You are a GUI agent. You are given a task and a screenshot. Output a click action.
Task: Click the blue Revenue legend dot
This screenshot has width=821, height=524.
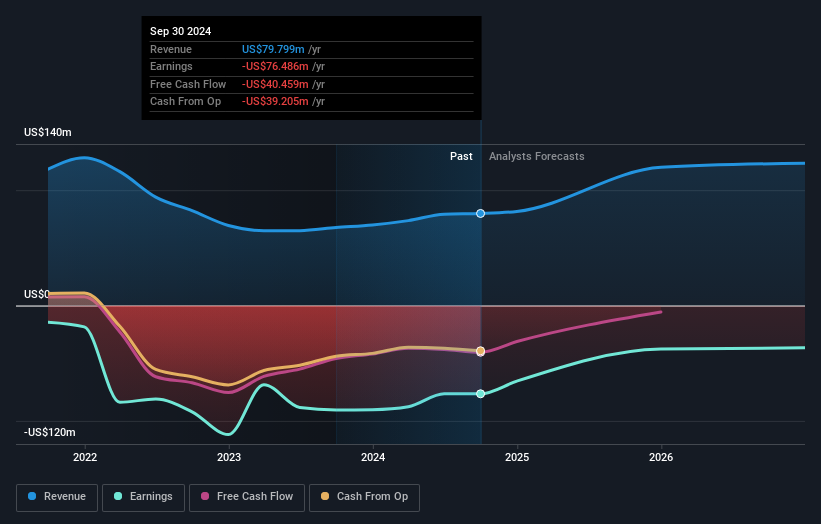32,496
